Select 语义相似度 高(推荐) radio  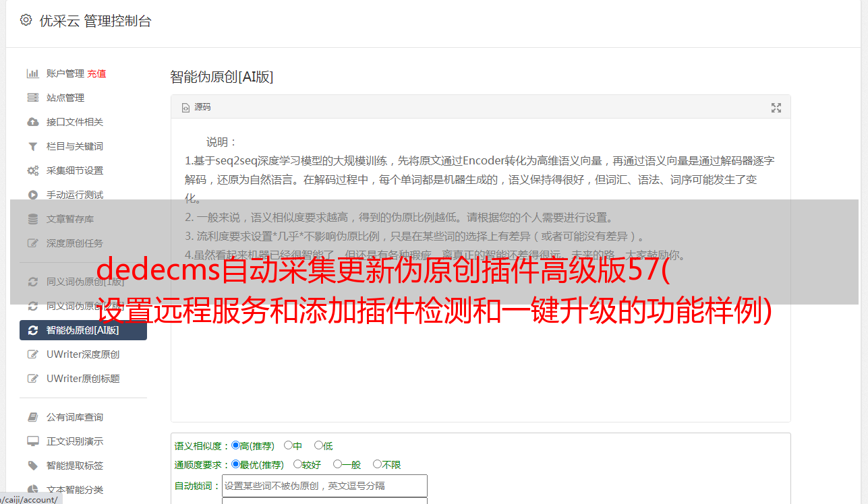pyautogui.click(x=235, y=445)
